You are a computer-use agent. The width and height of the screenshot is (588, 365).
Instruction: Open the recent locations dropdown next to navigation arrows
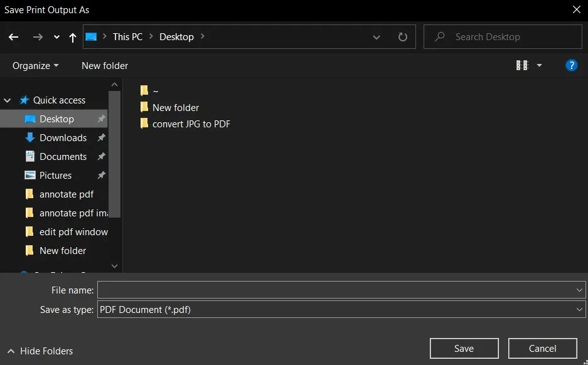(56, 37)
